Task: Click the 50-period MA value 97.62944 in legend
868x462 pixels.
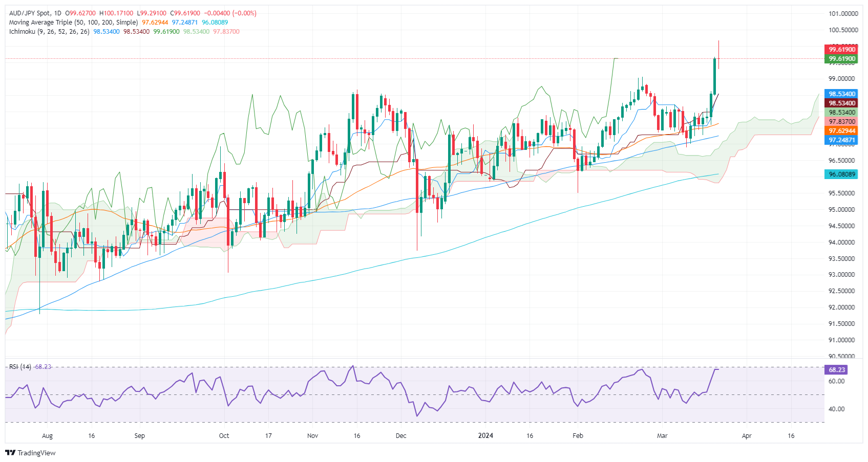Action: (155, 23)
